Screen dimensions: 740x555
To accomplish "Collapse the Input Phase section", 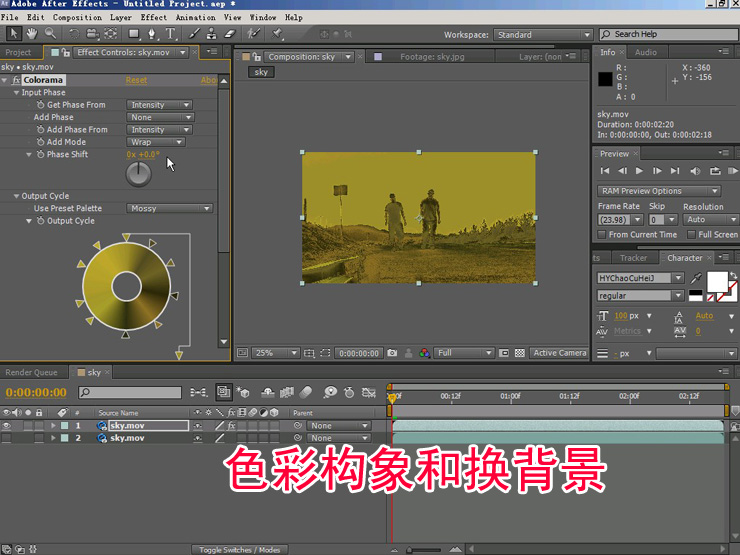I will pos(16,92).
